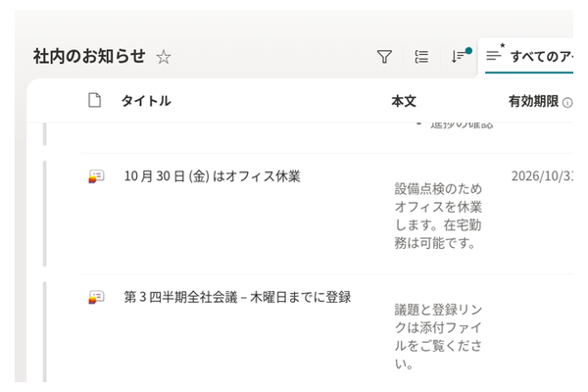Show info icon next to 有効期限
The image size is (588, 392).
567,102
